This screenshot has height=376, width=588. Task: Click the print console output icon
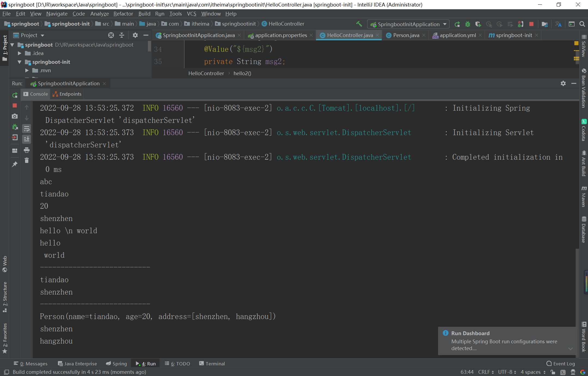(27, 150)
